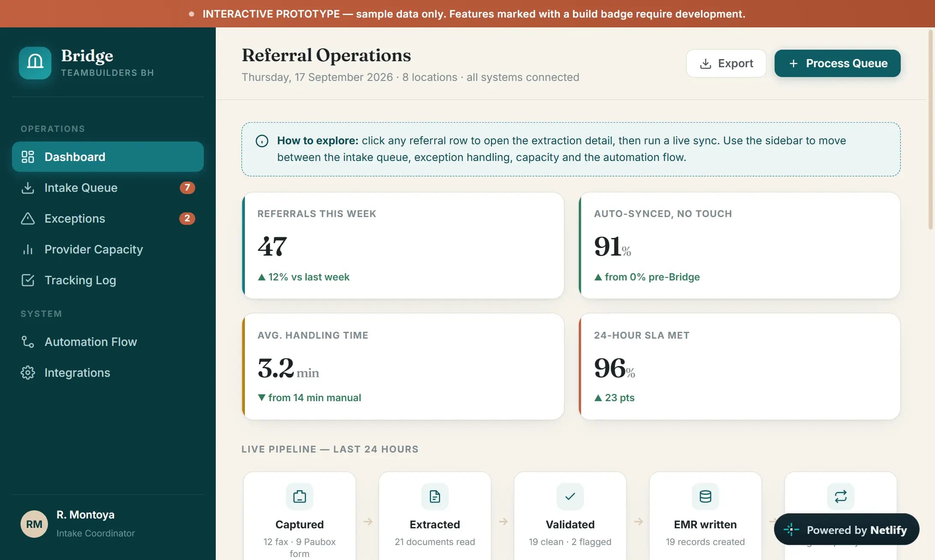This screenshot has height=560, width=935.
Task: Click the Validated stage checkmark icon
Action: pyautogui.click(x=570, y=497)
